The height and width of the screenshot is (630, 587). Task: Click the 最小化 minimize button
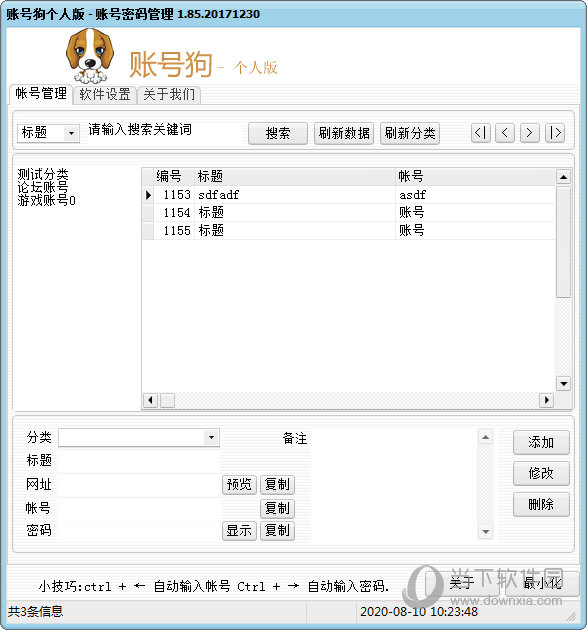coord(542,583)
